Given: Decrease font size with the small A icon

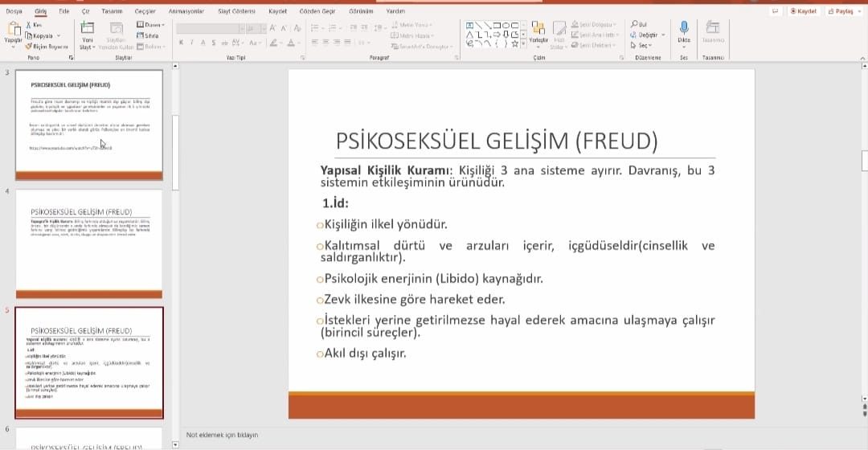Looking at the screenshot, I should click(x=284, y=28).
